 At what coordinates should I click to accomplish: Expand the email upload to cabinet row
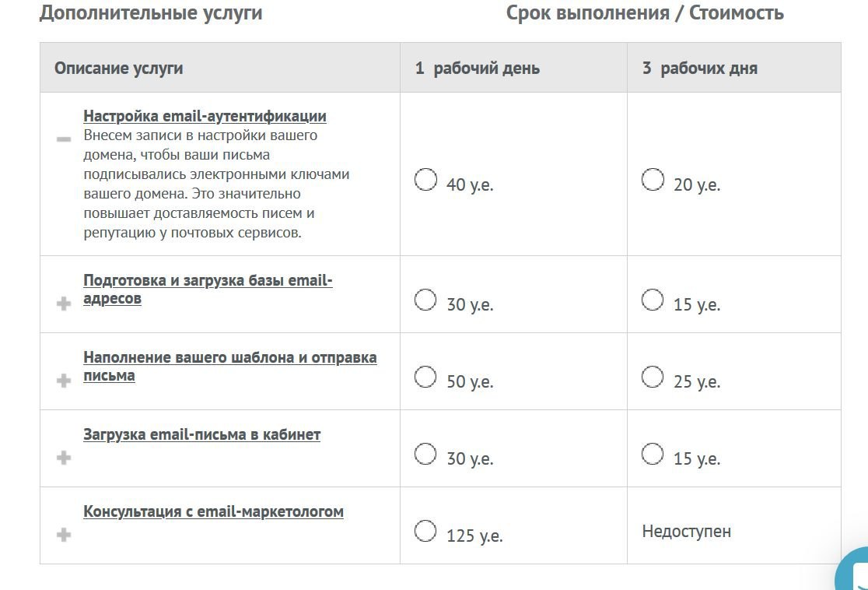64,458
